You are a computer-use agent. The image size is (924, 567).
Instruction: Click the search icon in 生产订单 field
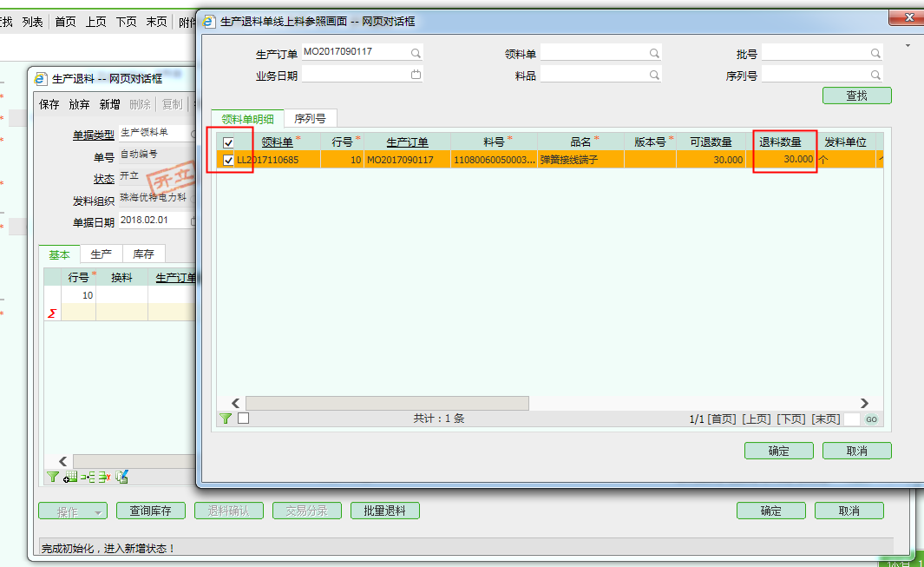tap(416, 53)
